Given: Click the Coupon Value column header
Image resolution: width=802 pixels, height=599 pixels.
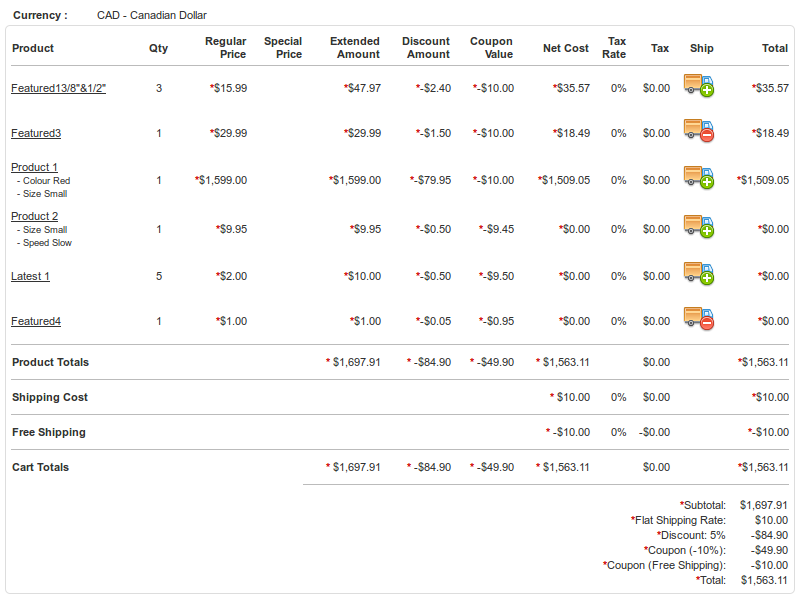Looking at the screenshot, I should click(x=491, y=48).
